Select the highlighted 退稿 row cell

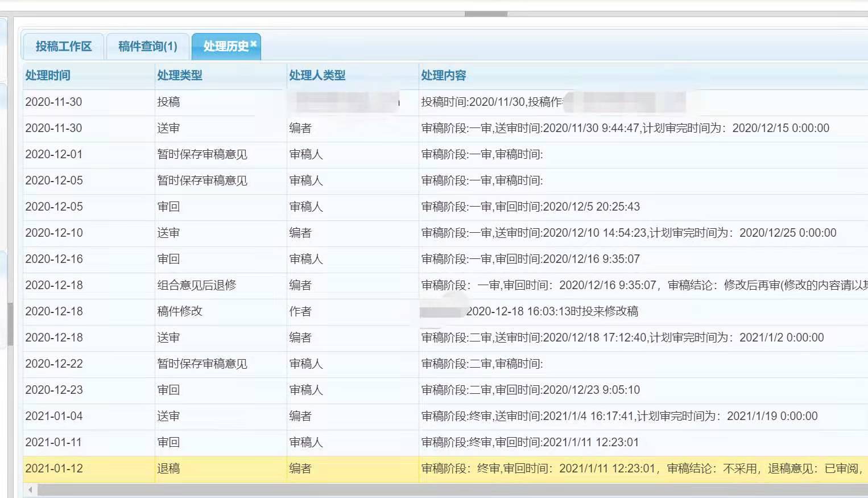pos(168,468)
